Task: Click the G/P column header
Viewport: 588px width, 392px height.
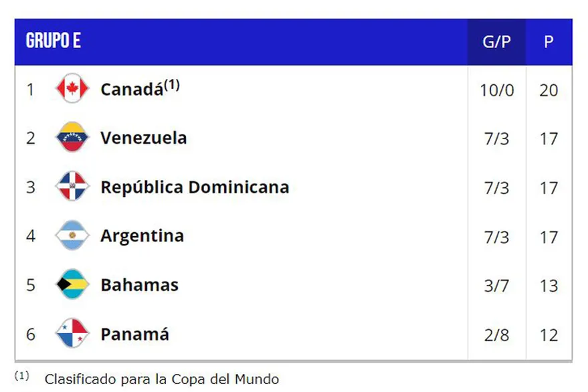Action: 496,41
